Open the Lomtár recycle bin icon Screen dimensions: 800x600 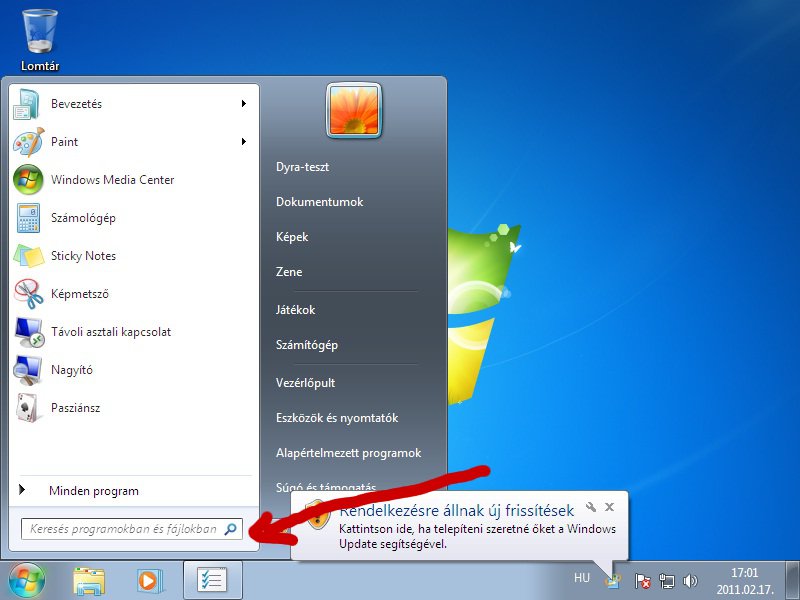(x=40, y=32)
